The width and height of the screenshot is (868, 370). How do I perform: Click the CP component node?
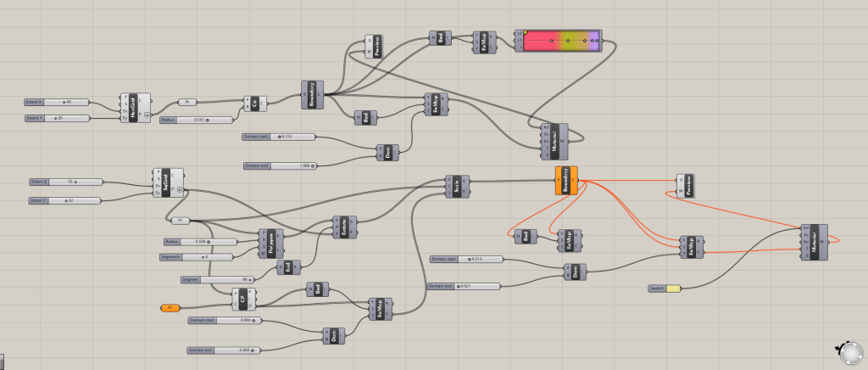244,298
